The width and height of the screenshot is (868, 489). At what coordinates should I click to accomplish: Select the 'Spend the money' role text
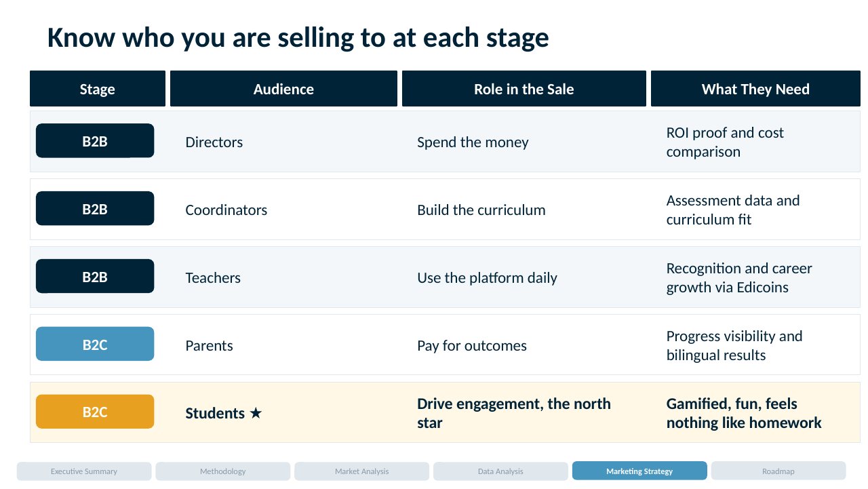[x=473, y=142]
